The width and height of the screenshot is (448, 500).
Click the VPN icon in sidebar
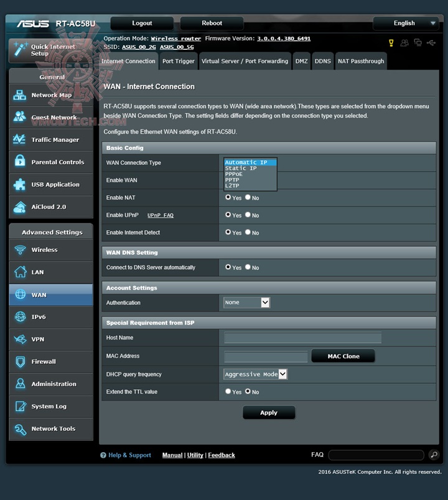point(21,339)
